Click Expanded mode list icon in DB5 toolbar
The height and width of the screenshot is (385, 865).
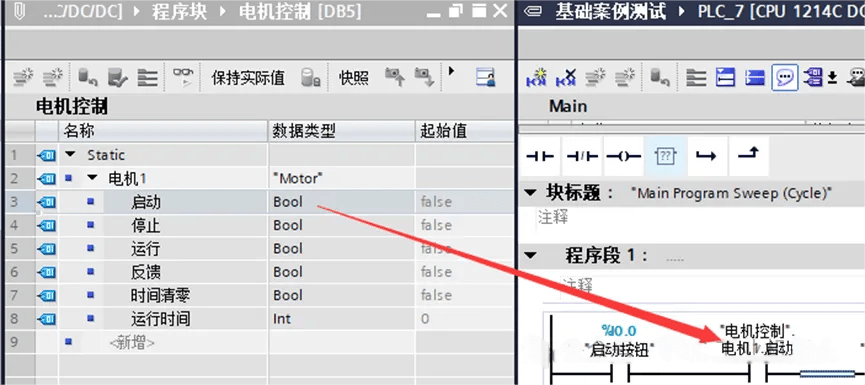click(147, 77)
